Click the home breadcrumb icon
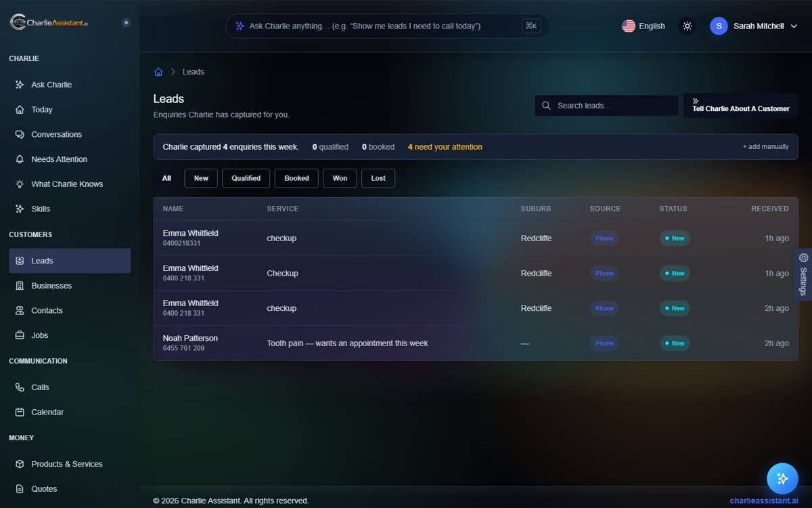 [158, 72]
